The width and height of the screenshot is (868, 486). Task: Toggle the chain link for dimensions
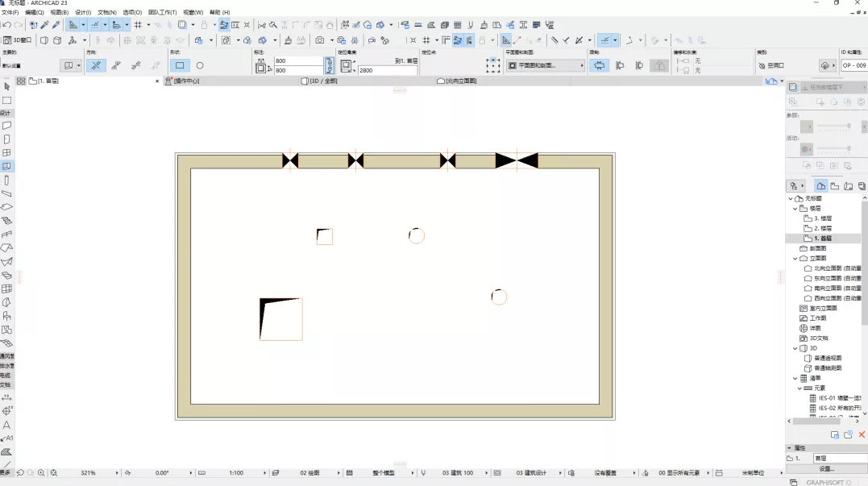point(329,65)
